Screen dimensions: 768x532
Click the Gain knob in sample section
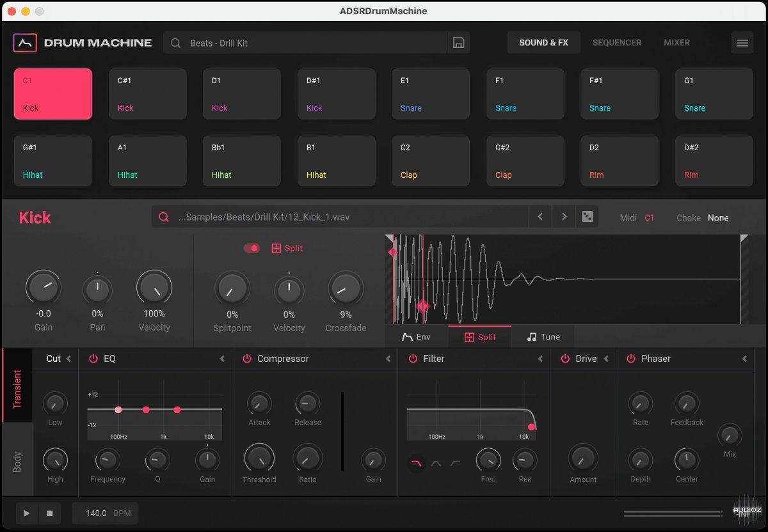pyautogui.click(x=44, y=288)
